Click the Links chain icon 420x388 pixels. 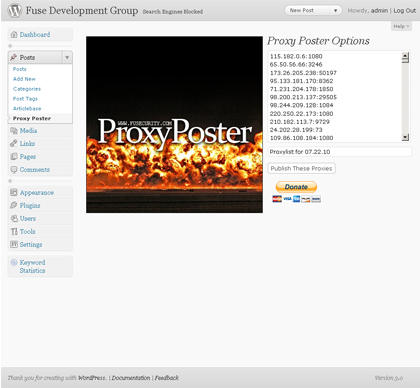[x=14, y=143]
